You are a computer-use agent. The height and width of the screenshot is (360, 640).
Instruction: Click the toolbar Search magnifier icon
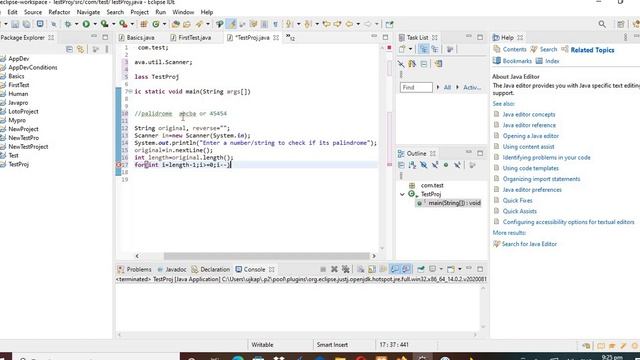(x=602, y=24)
